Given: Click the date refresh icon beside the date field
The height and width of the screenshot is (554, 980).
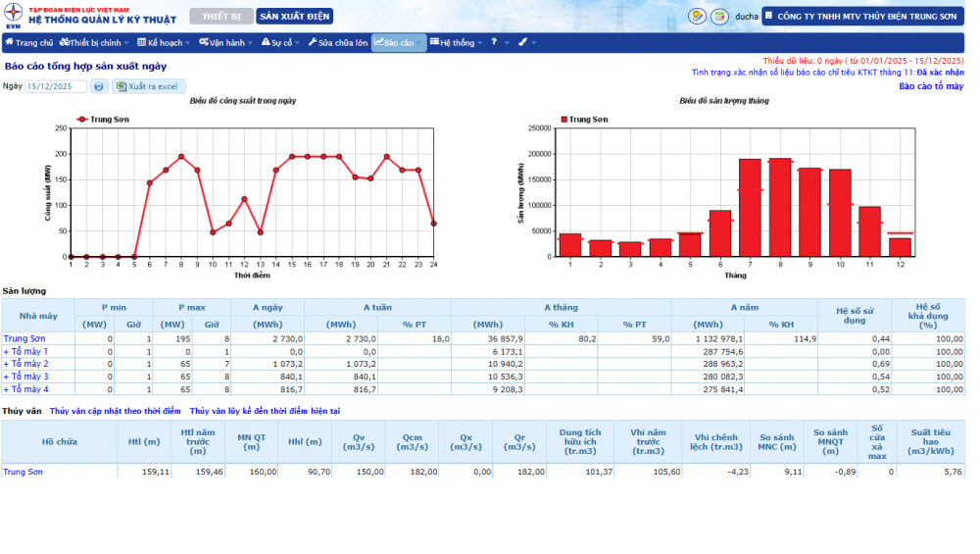Looking at the screenshot, I should pyautogui.click(x=99, y=86).
